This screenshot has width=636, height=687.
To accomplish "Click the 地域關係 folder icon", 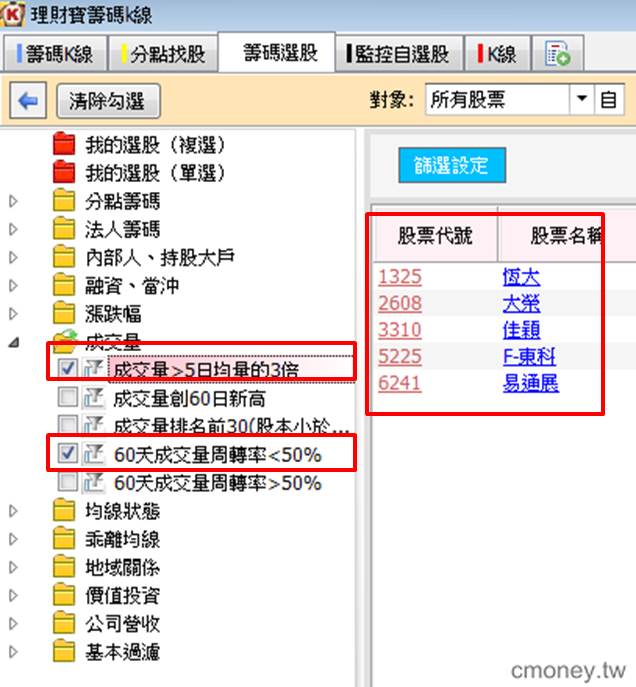I will (x=64, y=567).
